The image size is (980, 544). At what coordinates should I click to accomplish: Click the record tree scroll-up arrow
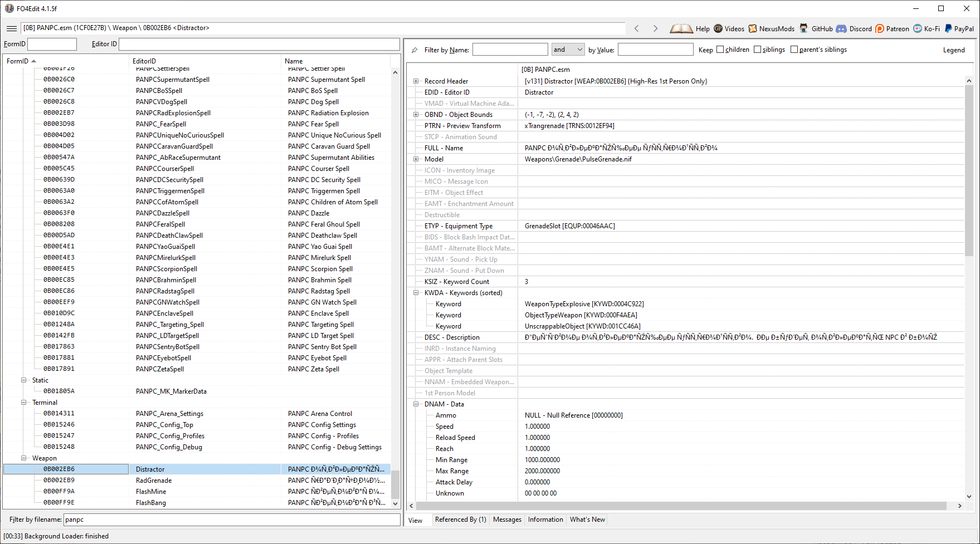click(x=396, y=72)
